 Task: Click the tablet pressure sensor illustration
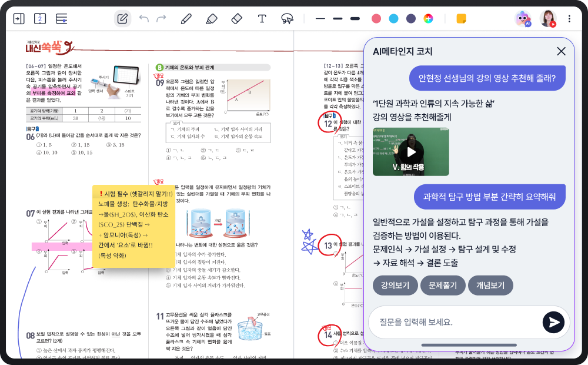coord(116,81)
